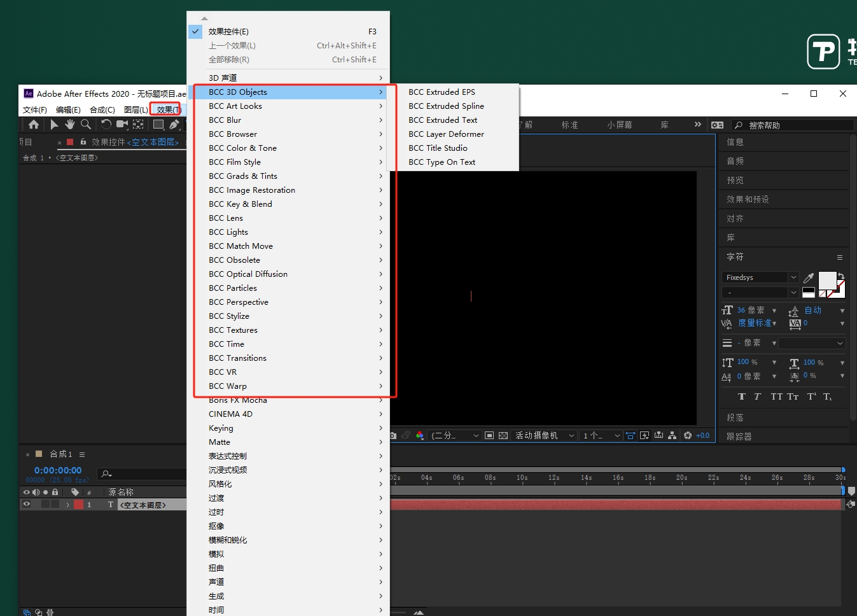Choose BCC Type On Text effect
Viewport: 857px width, 616px height.
442,162
